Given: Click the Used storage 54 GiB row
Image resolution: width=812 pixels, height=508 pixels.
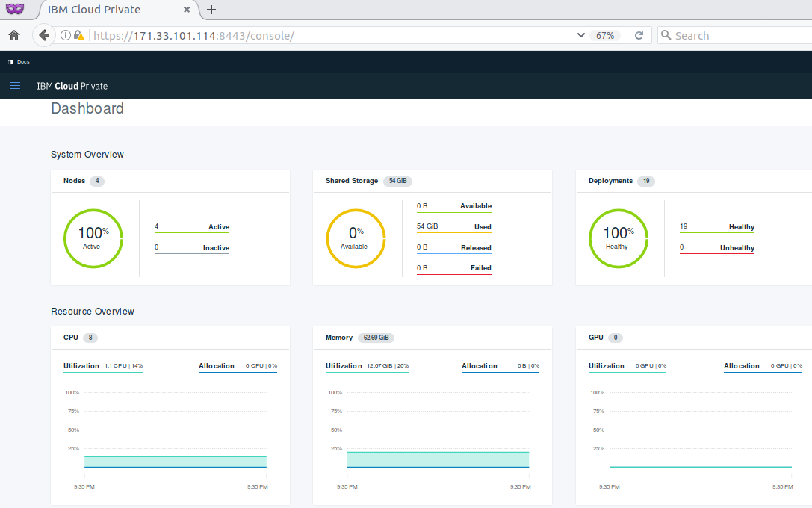Looking at the screenshot, I should coord(454,227).
